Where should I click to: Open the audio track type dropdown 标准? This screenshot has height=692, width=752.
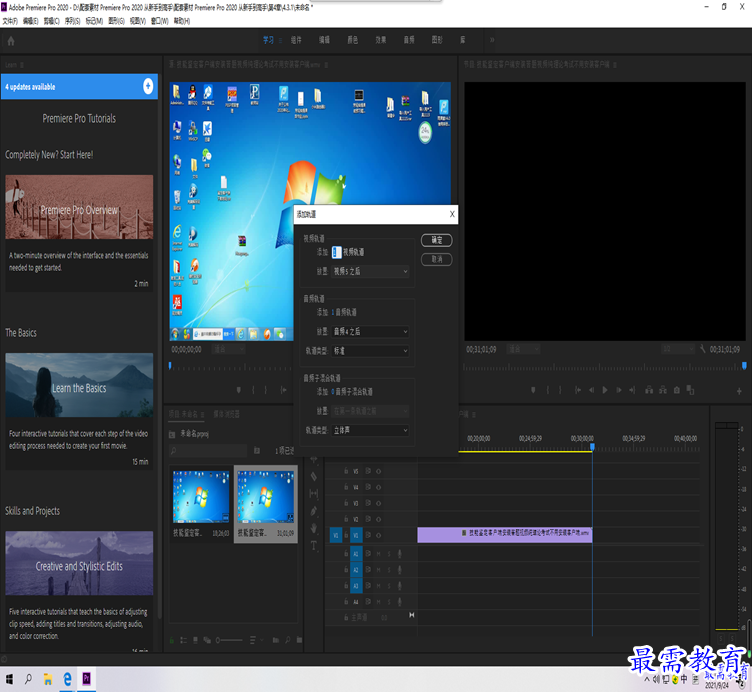pyautogui.click(x=370, y=351)
